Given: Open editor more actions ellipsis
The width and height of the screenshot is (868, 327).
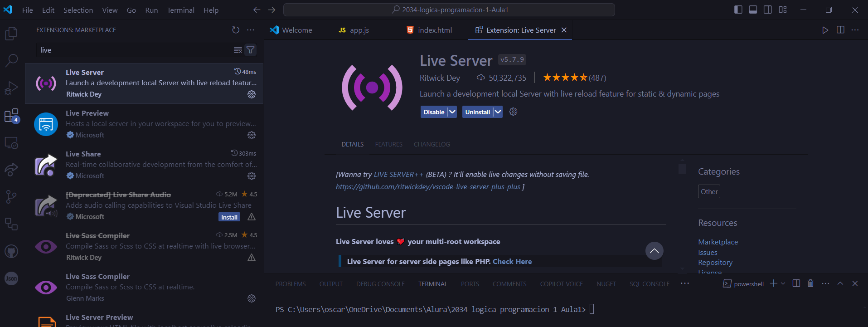Looking at the screenshot, I should click(x=855, y=30).
